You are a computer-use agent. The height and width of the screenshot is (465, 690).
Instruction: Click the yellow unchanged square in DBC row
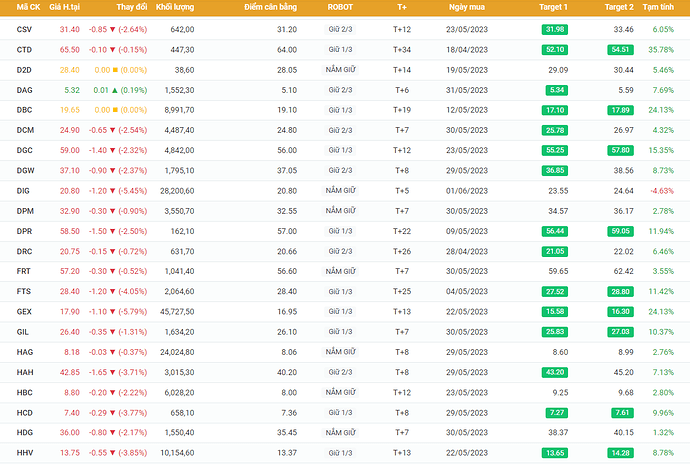pyautogui.click(x=115, y=110)
